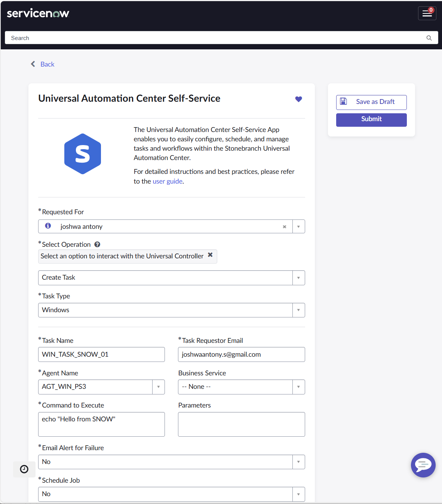Click the Select Operation label
442x504 pixels.
[66, 245]
